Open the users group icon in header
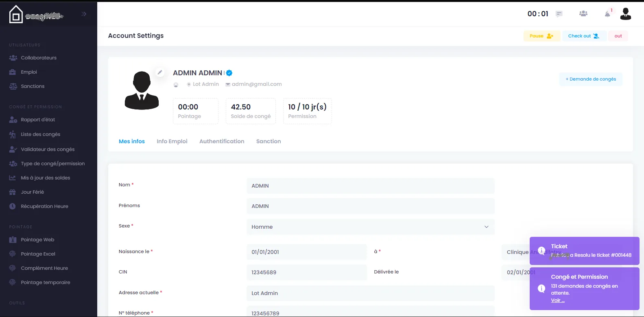This screenshot has height=317, width=644. [x=583, y=14]
